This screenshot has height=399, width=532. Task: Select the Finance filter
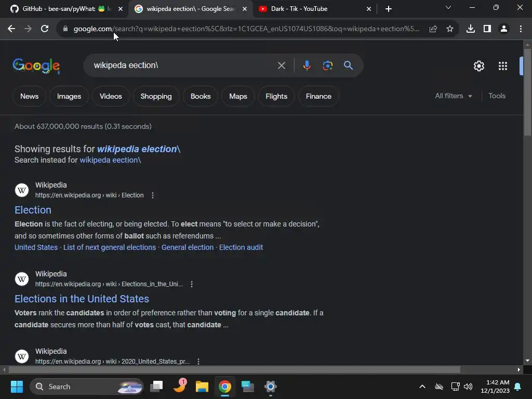(318, 96)
